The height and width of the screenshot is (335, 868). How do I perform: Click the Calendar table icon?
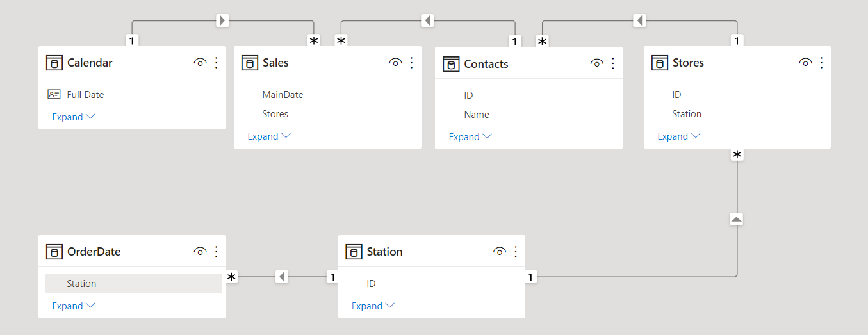[54, 63]
